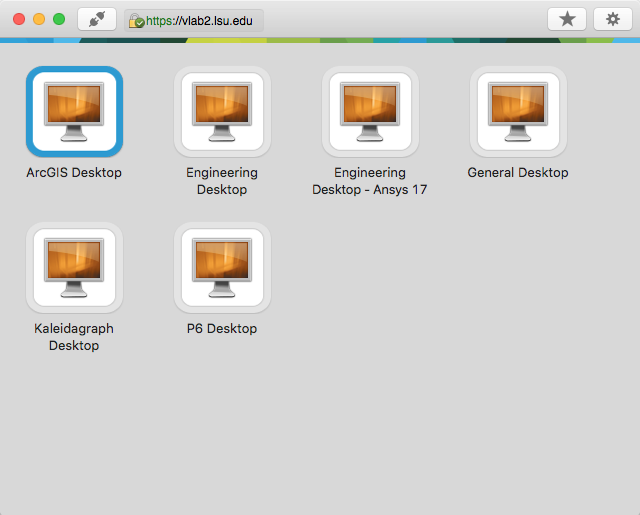Click the "General Desktop" label
Viewport: 640px width, 515px height.
click(518, 173)
